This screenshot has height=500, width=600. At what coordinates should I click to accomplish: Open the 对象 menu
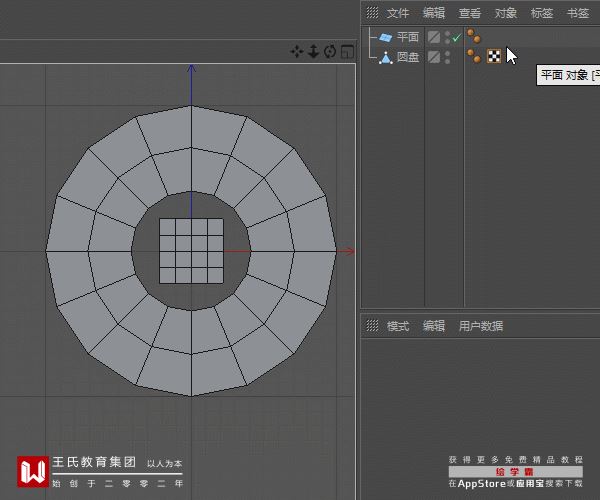pyautogui.click(x=505, y=13)
